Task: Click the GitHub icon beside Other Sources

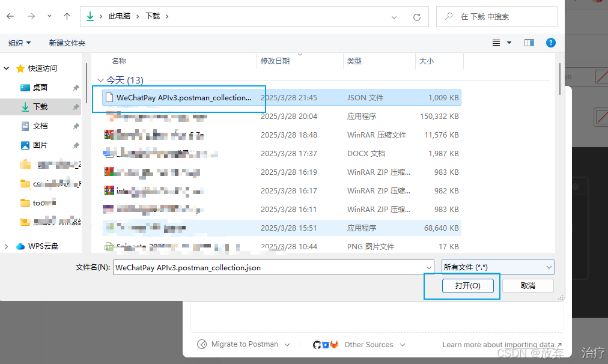Action: pyautogui.click(x=317, y=345)
